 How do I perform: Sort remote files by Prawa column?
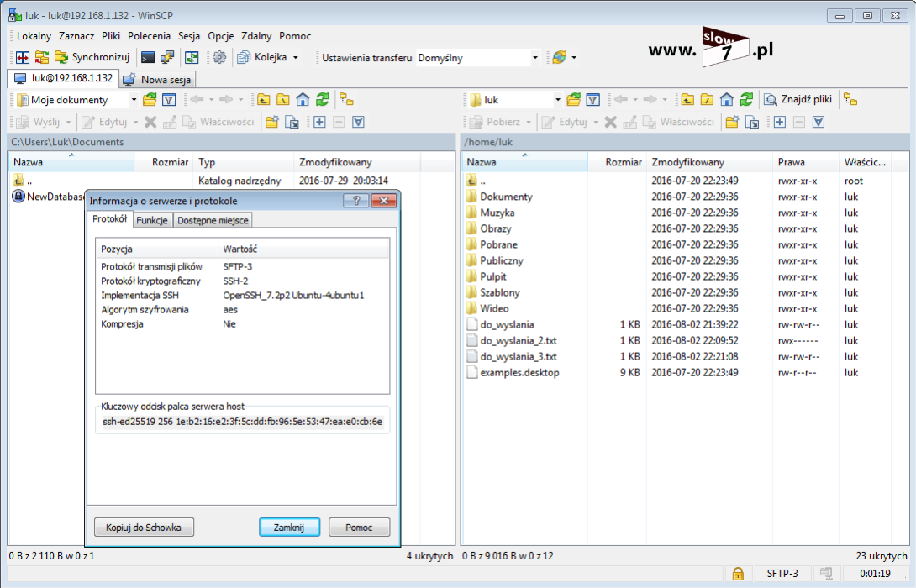click(x=805, y=162)
